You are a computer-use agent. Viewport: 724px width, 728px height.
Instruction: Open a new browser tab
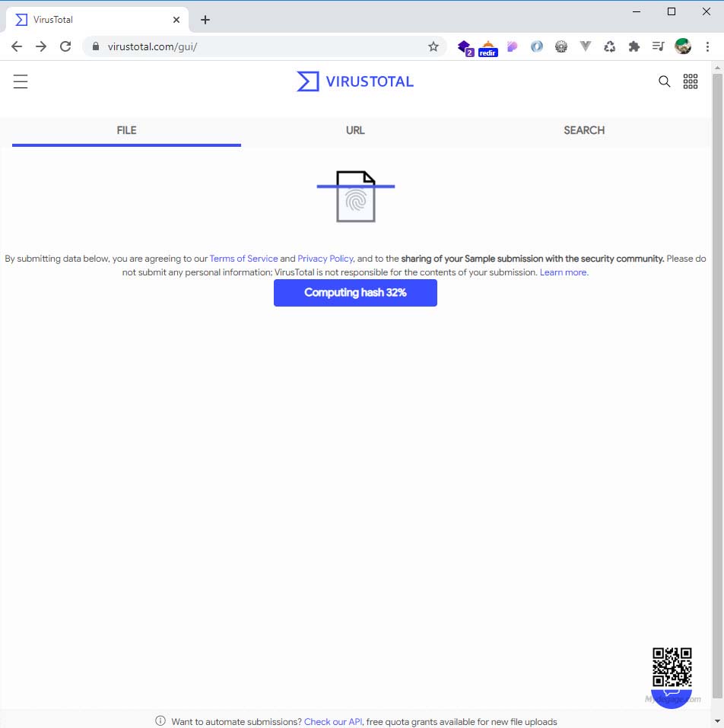pos(205,20)
